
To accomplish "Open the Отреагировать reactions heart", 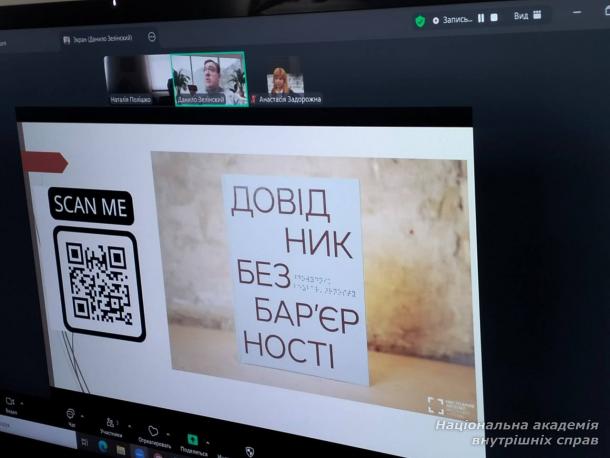I will [154, 436].
